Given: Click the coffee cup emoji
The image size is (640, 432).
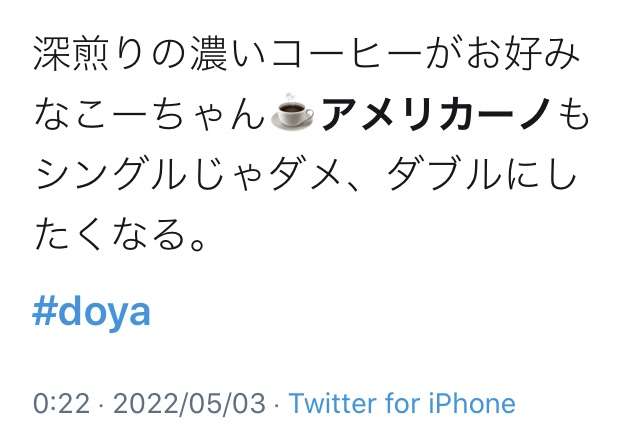Looking at the screenshot, I should 292,112.
